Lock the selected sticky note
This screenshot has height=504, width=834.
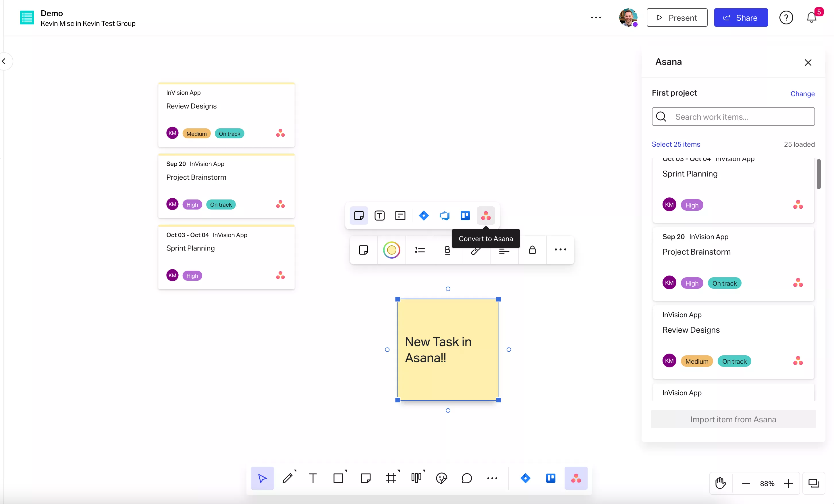(532, 250)
